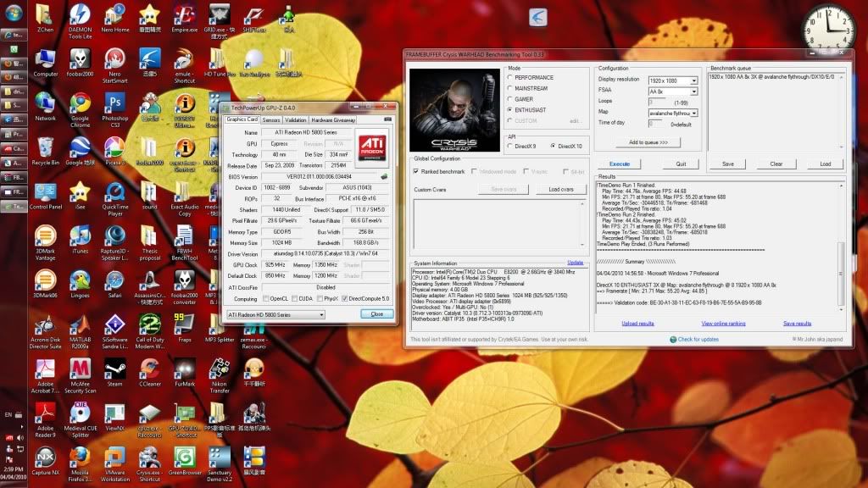Switch to the Sensors tab in GPU-Z

point(270,120)
